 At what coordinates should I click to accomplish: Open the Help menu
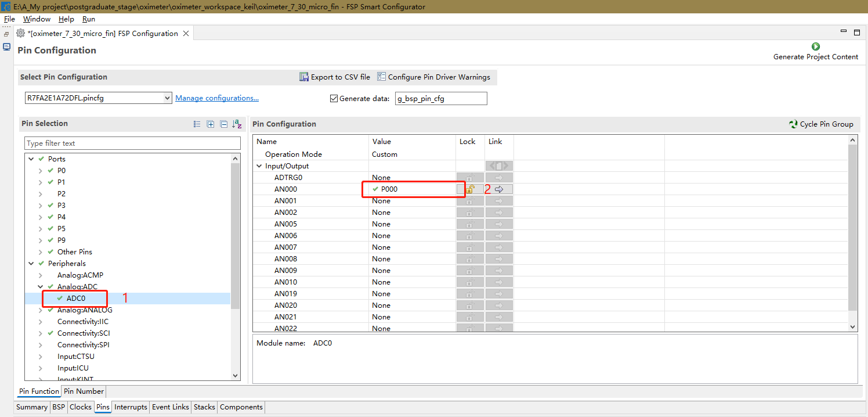66,19
